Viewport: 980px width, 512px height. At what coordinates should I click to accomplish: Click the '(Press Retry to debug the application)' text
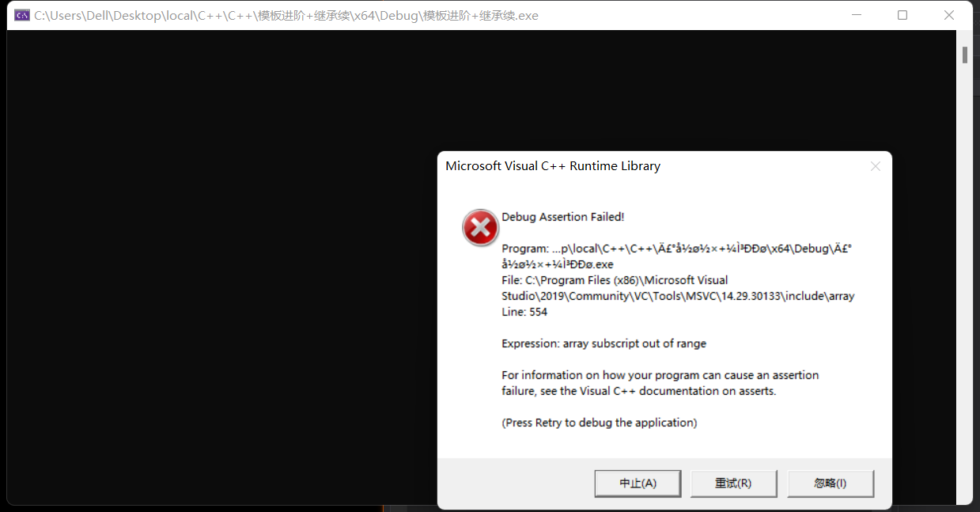tap(600, 423)
